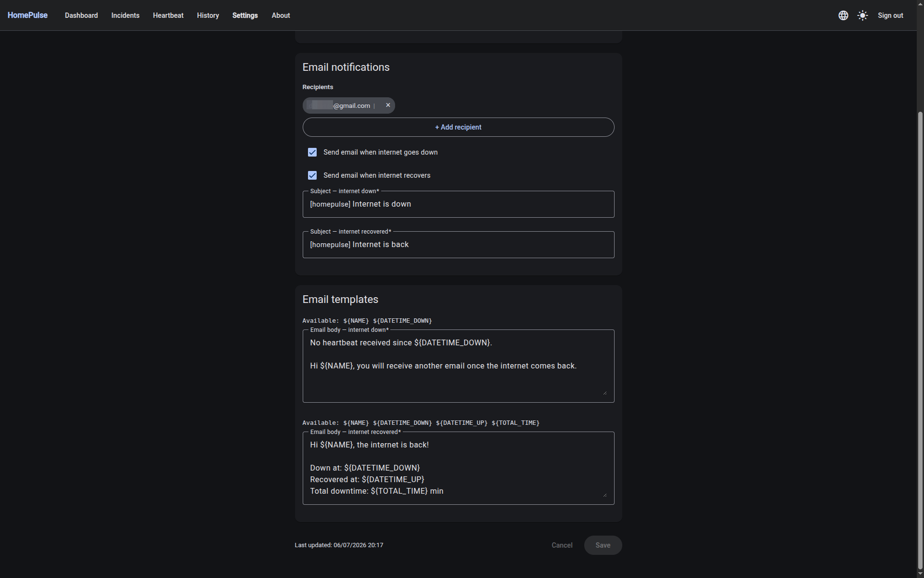Image resolution: width=924 pixels, height=578 pixels.
Task: Click the Last updated timestamp text
Action: point(339,545)
